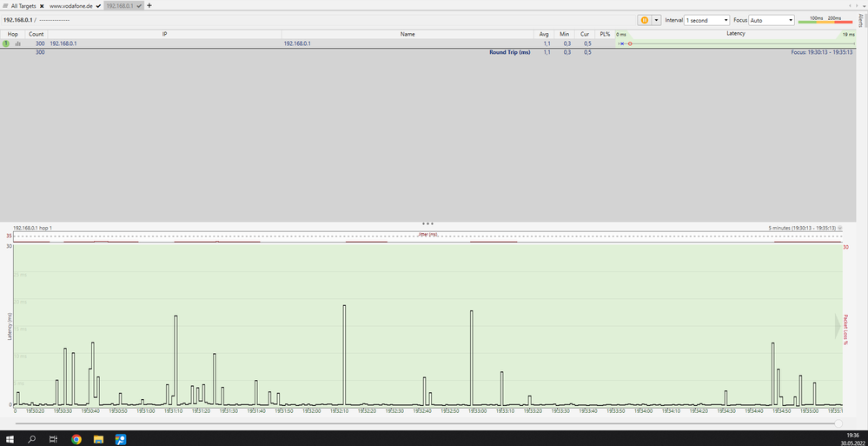This screenshot has width=868, height=446.
Task: Open File Explorer from the taskbar
Action: pyautogui.click(x=98, y=439)
